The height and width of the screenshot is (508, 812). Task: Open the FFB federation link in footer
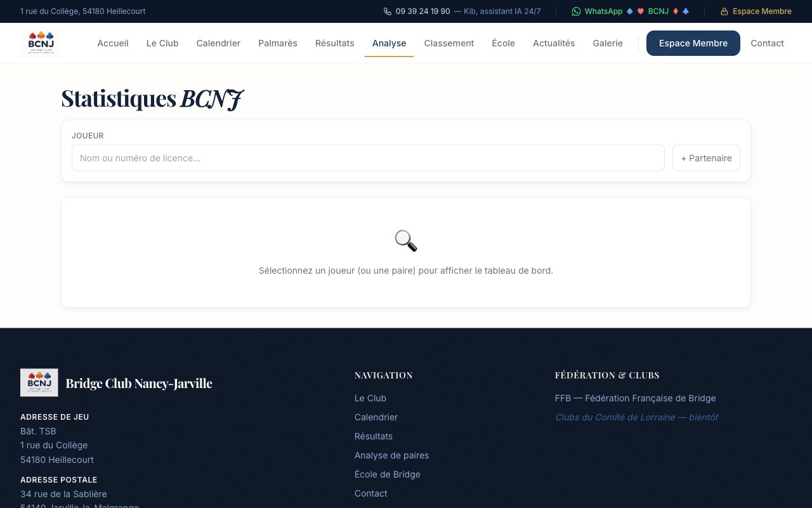(635, 398)
